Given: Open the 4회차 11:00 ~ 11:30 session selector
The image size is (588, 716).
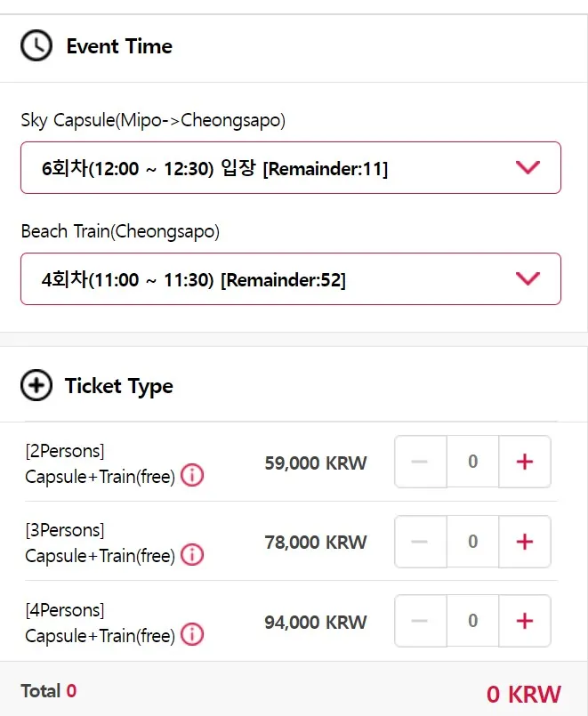Looking at the screenshot, I should (x=193, y=279).
